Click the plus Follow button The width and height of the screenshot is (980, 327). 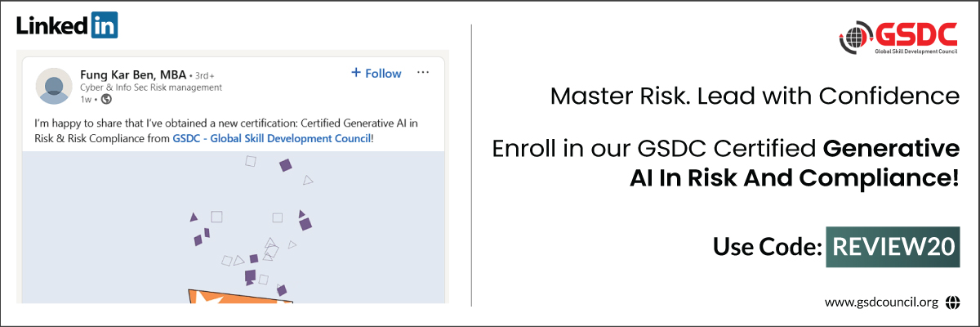[376, 74]
